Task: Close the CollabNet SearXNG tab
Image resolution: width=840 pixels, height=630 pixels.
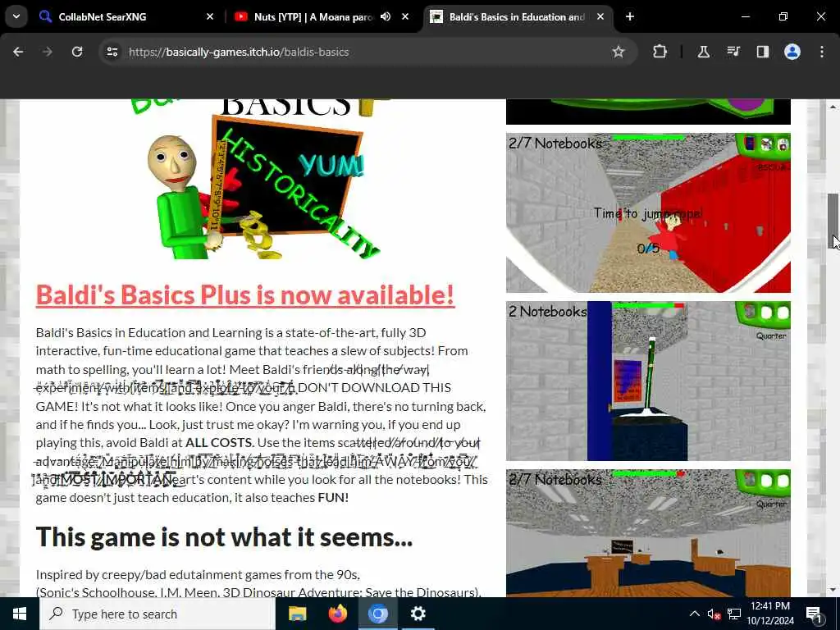Action: coord(210,16)
